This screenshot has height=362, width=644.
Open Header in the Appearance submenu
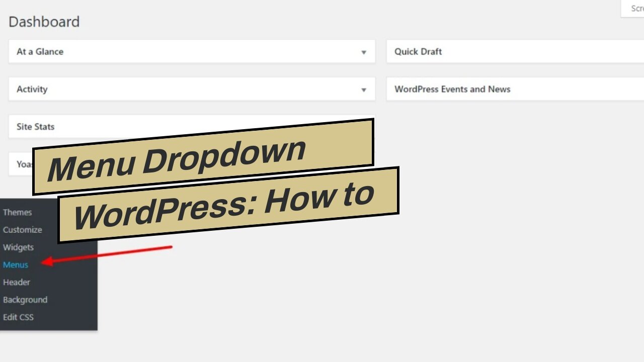(x=17, y=282)
